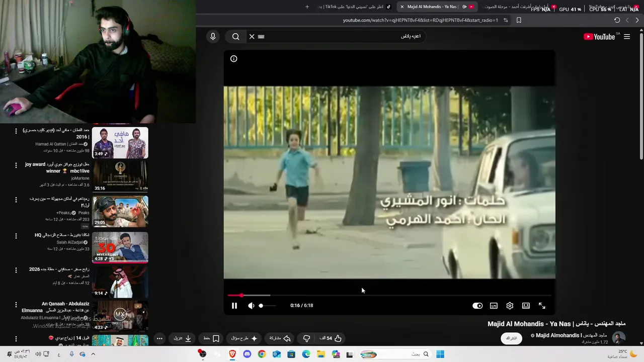The image size is (644, 362).
Task: Open joy award winner mbc1live title link
Action: pyautogui.click(x=57, y=167)
